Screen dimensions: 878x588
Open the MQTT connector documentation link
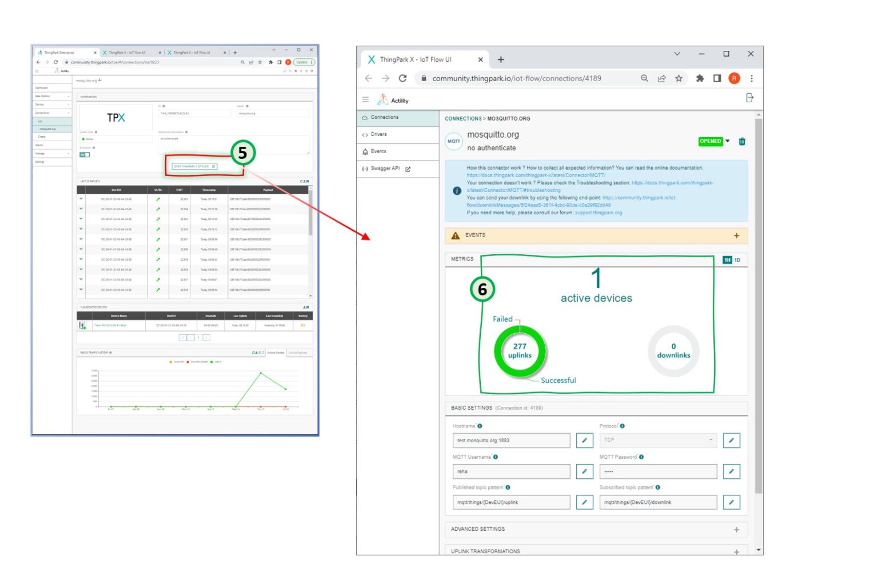[536, 175]
